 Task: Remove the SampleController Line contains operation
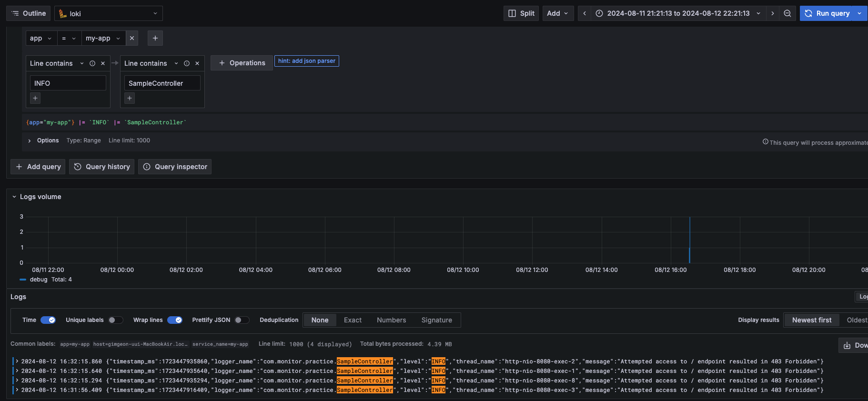coord(197,63)
